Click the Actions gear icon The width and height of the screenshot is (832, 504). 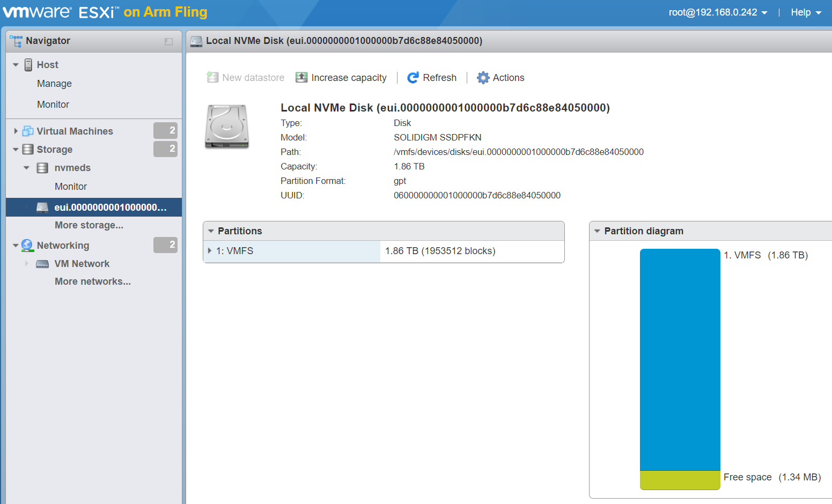483,78
